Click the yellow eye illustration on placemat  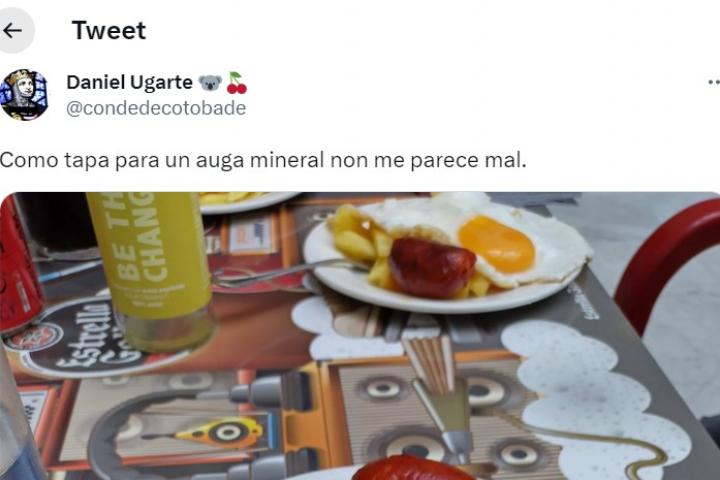tap(224, 432)
